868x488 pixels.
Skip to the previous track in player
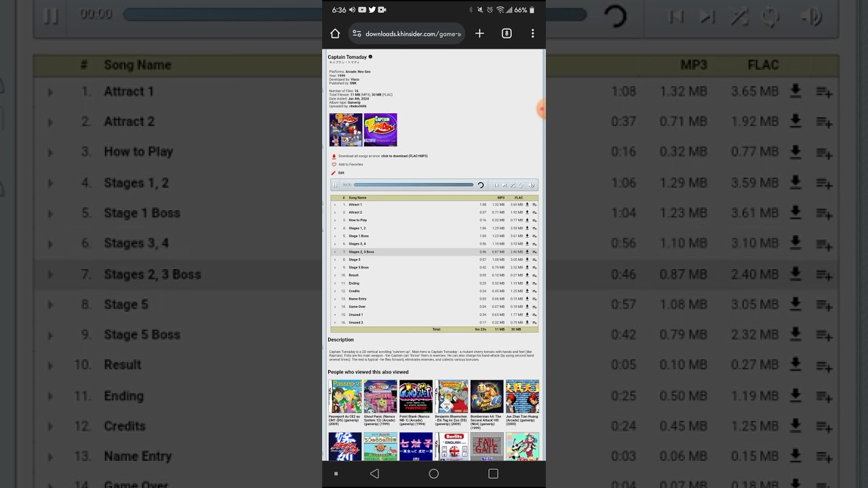(x=496, y=185)
